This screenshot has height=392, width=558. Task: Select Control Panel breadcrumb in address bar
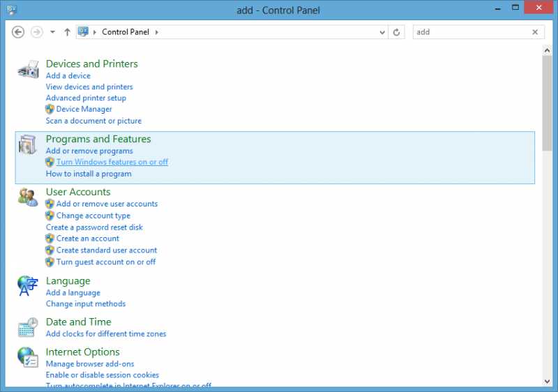click(x=126, y=32)
